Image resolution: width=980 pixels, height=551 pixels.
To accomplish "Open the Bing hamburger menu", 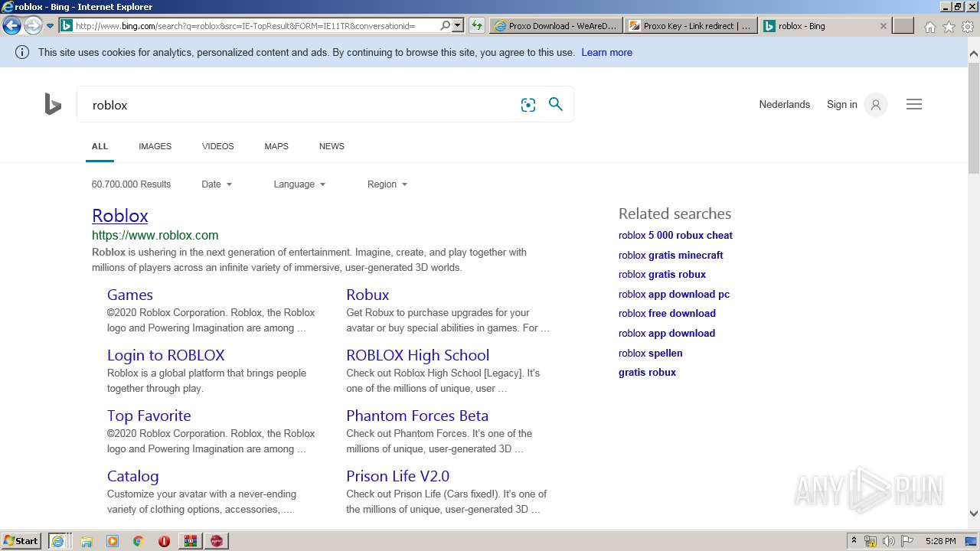I will click(x=914, y=104).
